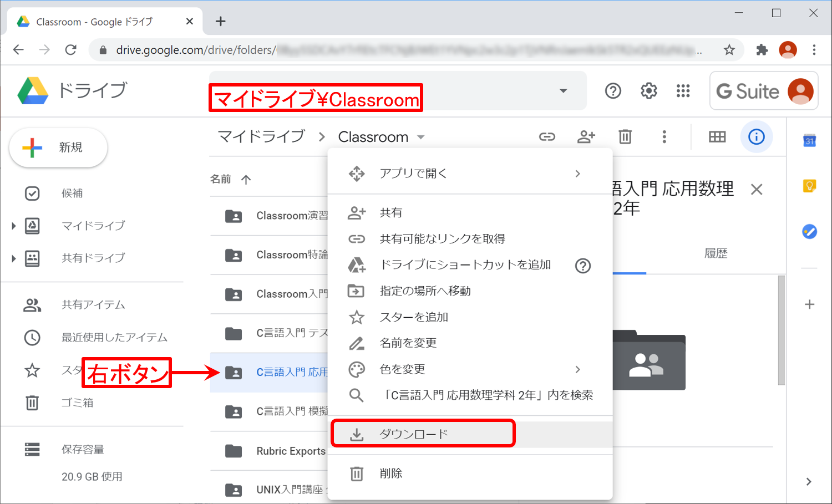Image resolution: width=832 pixels, height=504 pixels.
Task: Click the G Suite account avatar
Action: (800, 91)
